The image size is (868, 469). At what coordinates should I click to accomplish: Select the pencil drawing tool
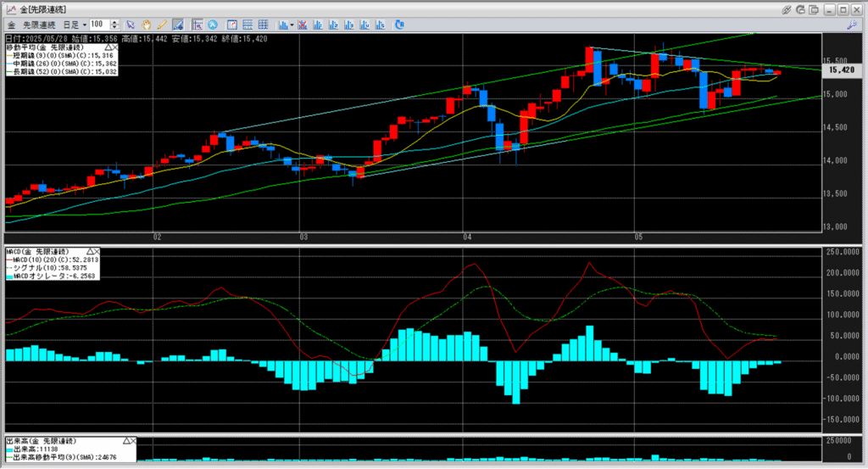pos(161,25)
